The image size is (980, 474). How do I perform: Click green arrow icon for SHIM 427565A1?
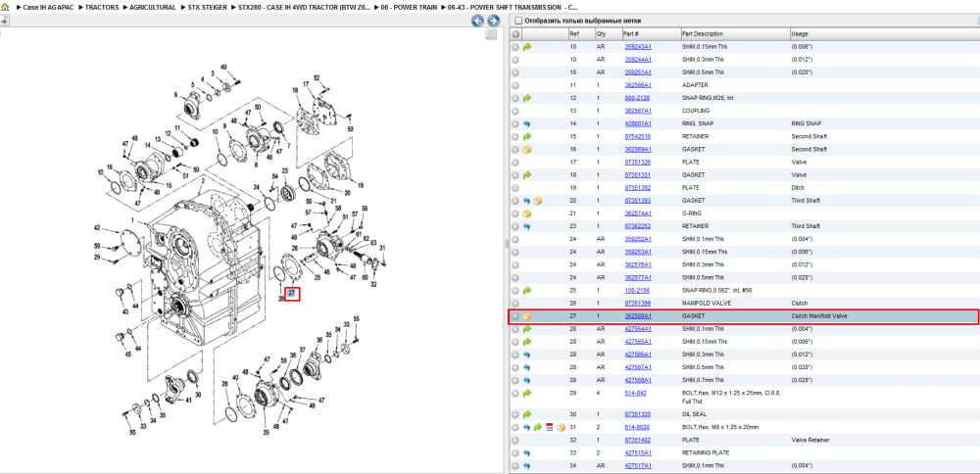tap(527, 342)
